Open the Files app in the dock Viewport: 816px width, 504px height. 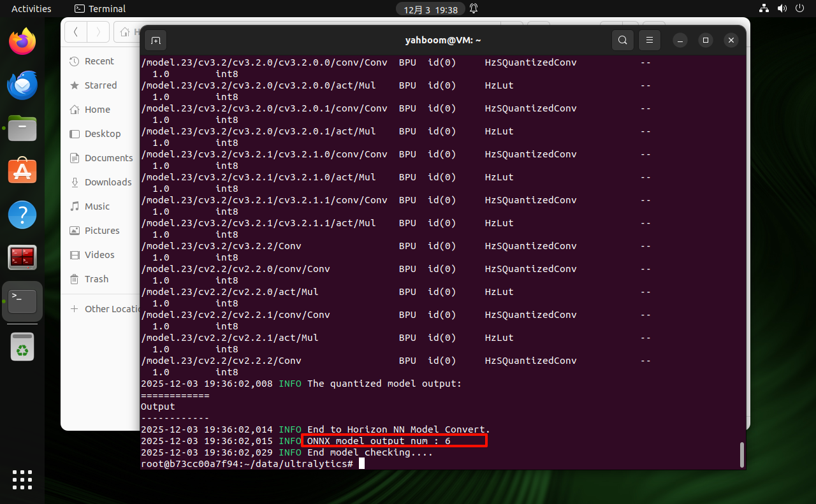[22, 128]
